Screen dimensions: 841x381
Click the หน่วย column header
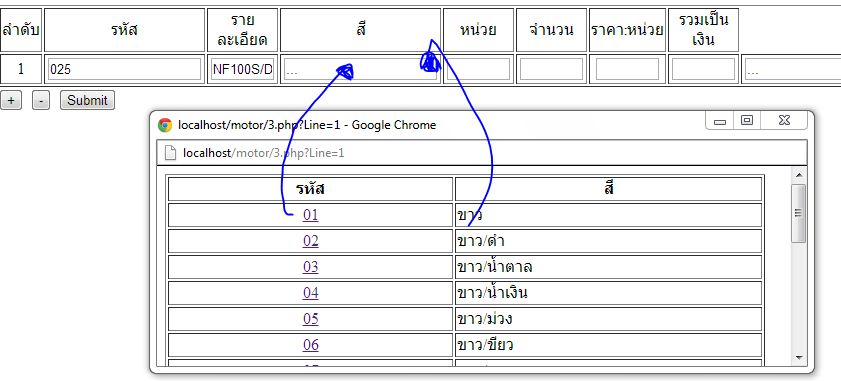478,30
